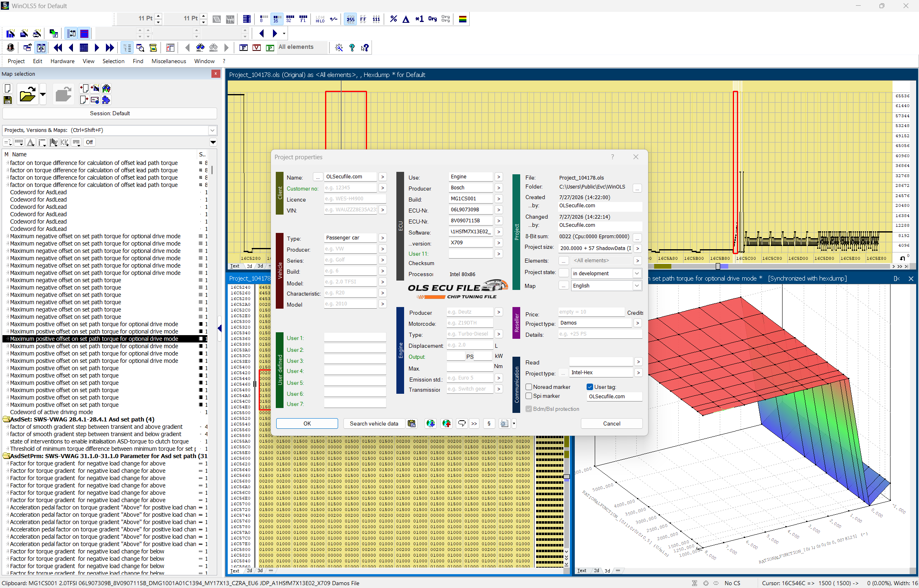Click the Session: Default button

pyautogui.click(x=110, y=113)
